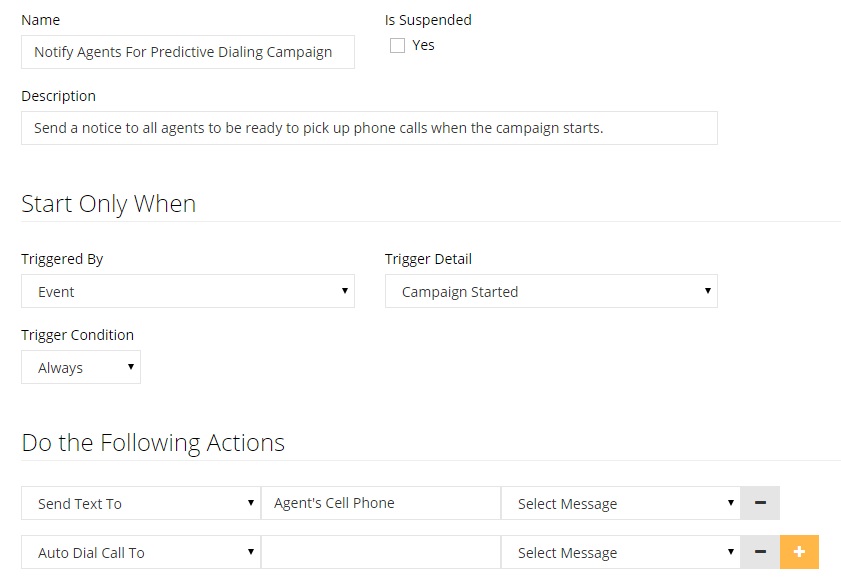
Task: Click the Is Suspended label text
Action: point(428,20)
